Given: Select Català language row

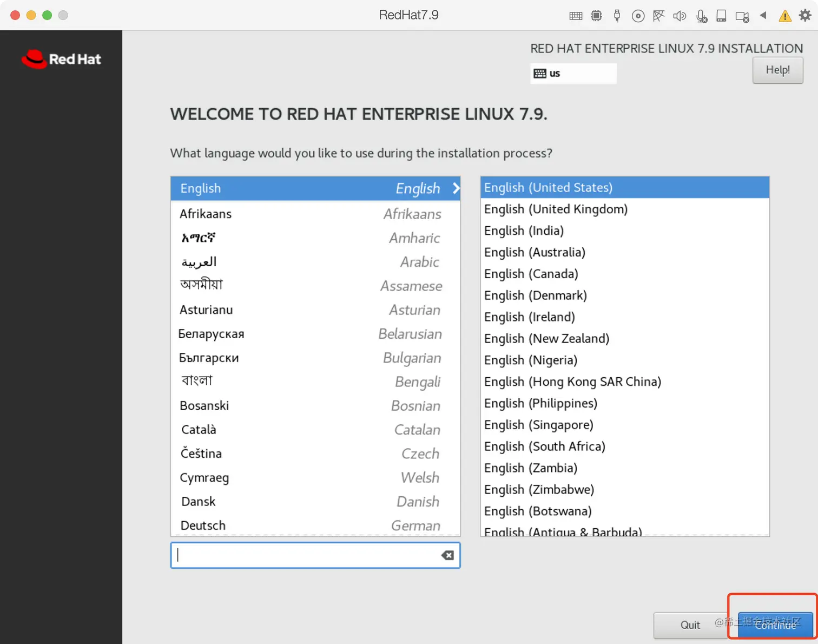Looking at the screenshot, I should pyautogui.click(x=315, y=430).
